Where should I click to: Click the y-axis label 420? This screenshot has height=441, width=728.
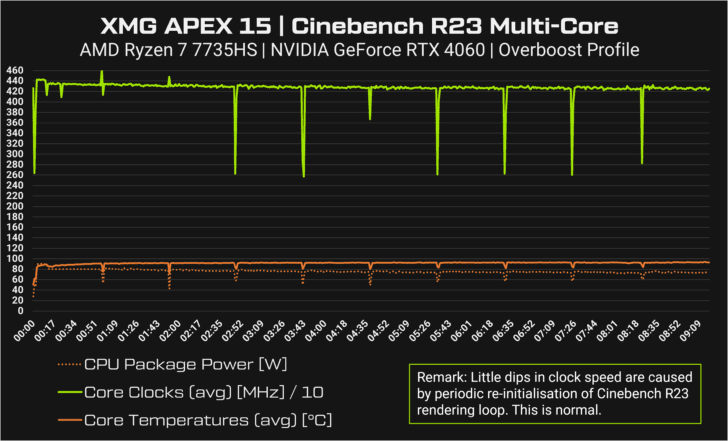click(14, 91)
